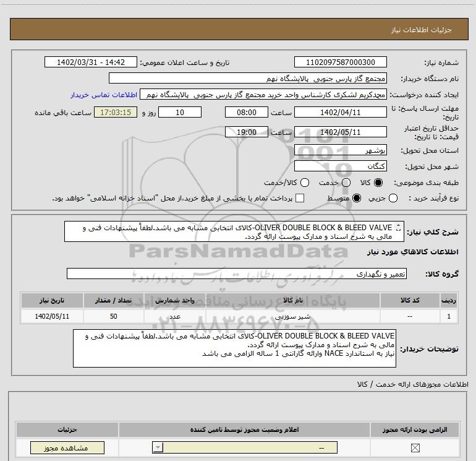This screenshot has width=476, height=461.
Task: Click the unit cell عدد
Action: tap(175, 316)
